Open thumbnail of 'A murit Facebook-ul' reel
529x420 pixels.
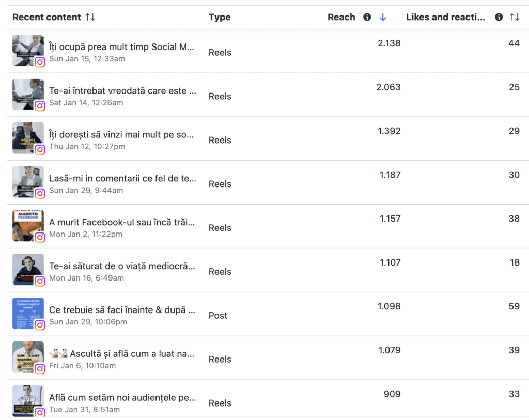(28, 226)
